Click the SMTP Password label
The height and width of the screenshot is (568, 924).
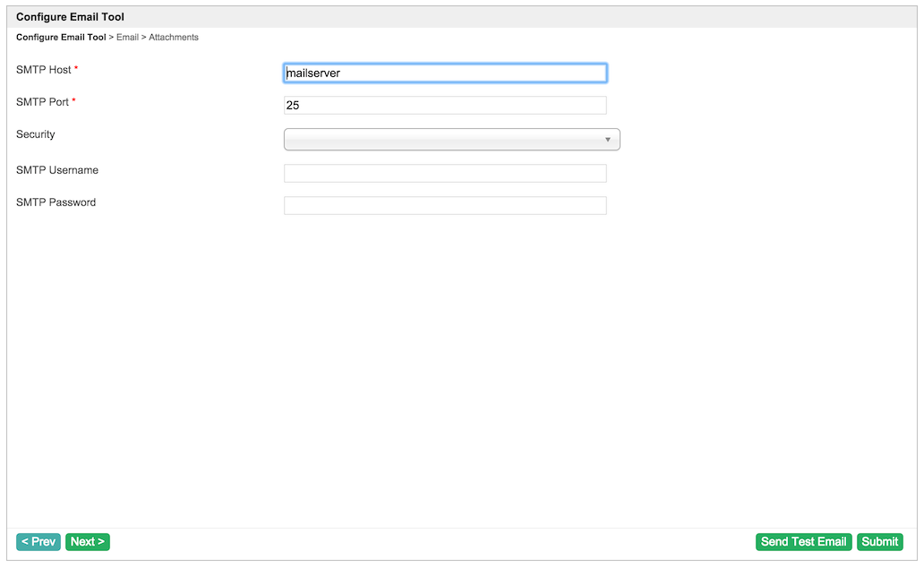pyautogui.click(x=56, y=202)
